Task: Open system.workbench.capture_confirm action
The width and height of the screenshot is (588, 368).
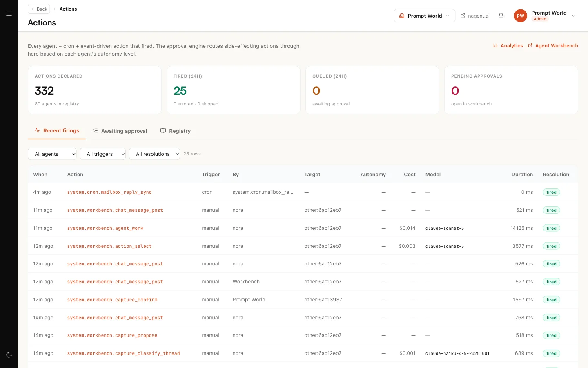Action: [112, 300]
